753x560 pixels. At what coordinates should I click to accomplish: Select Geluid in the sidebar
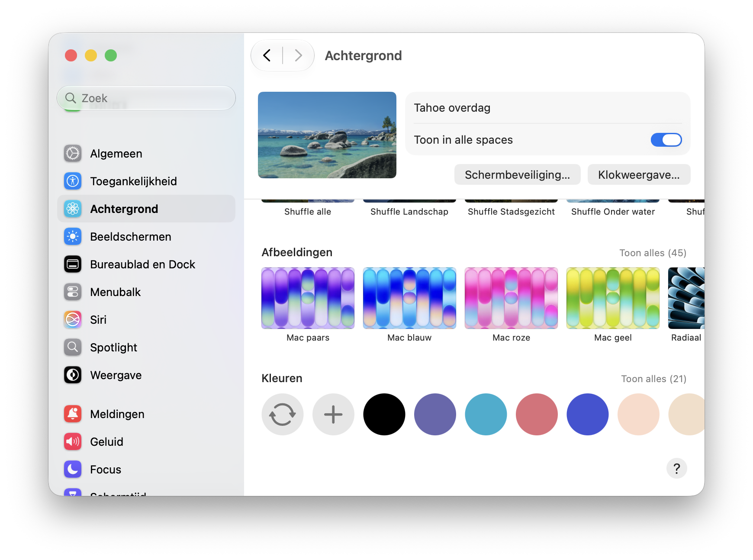point(146,442)
